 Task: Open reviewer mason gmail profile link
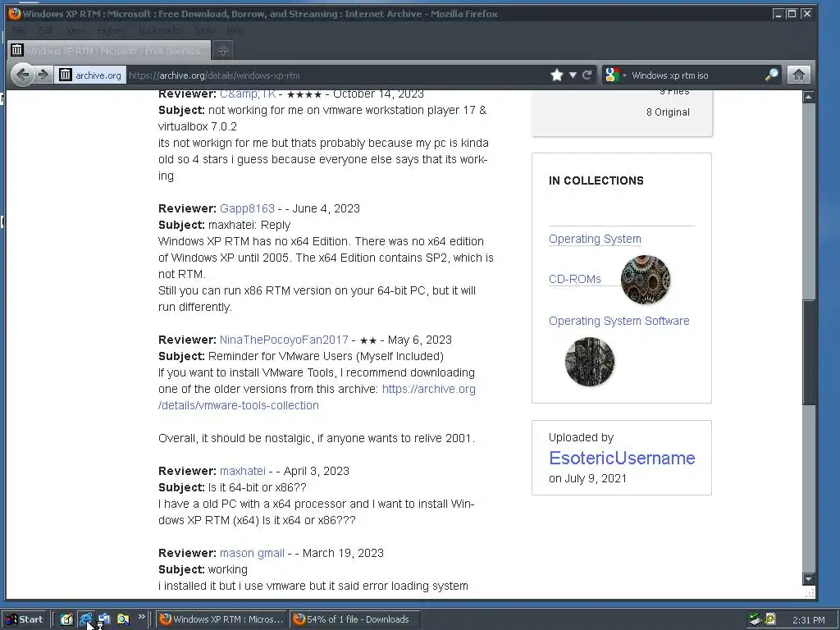252,553
